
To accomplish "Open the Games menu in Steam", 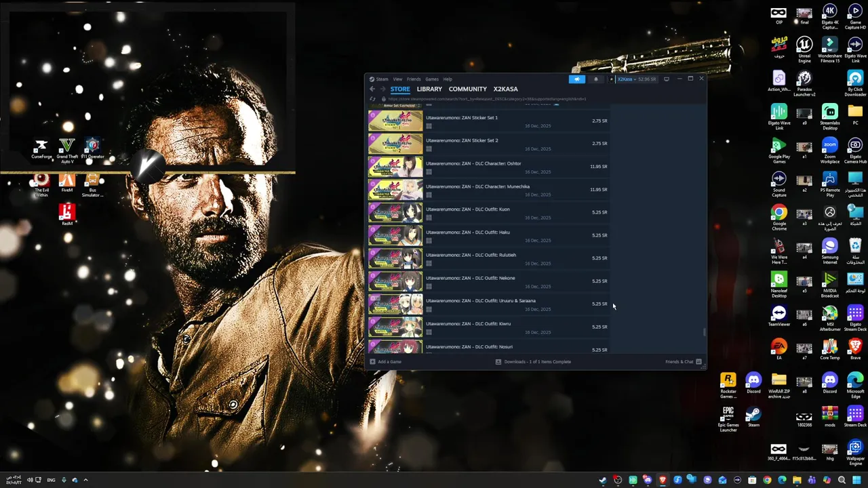I will [x=432, y=79].
